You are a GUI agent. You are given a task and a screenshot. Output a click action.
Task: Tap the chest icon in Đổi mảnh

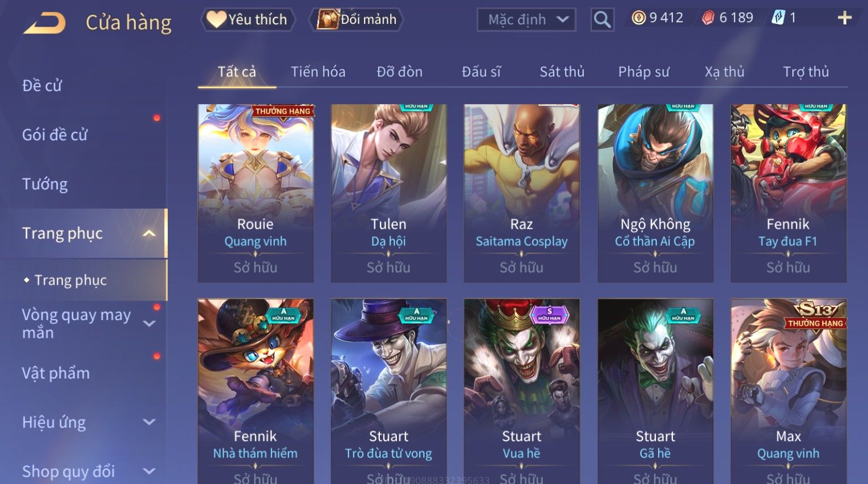328,19
